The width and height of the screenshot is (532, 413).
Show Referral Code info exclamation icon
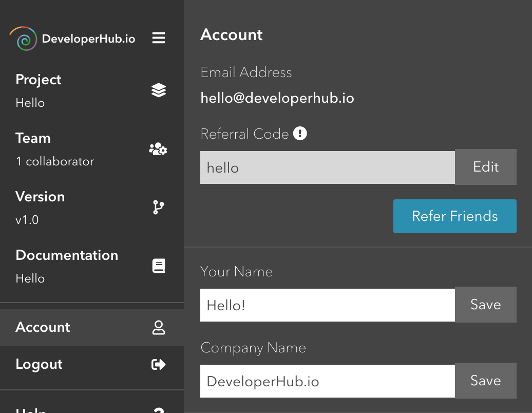pyautogui.click(x=300, y=134)
